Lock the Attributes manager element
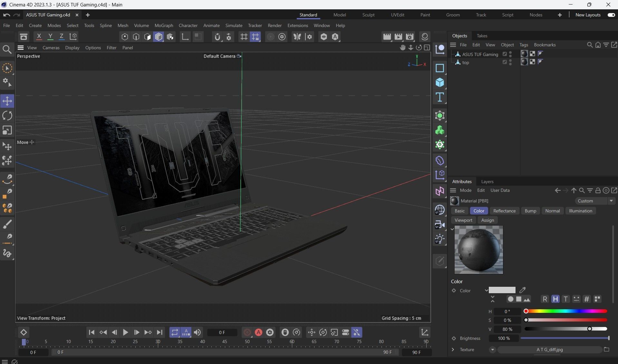Screen dimensions: 618x364 click(598, 191)
